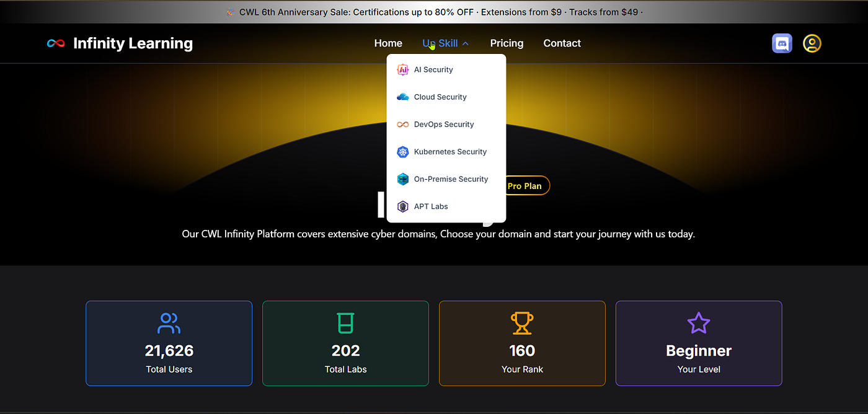Click the Your Rank trophy icon
This screenshot has width=868, height=414.
pyautogui.click(x=522, y=324)
